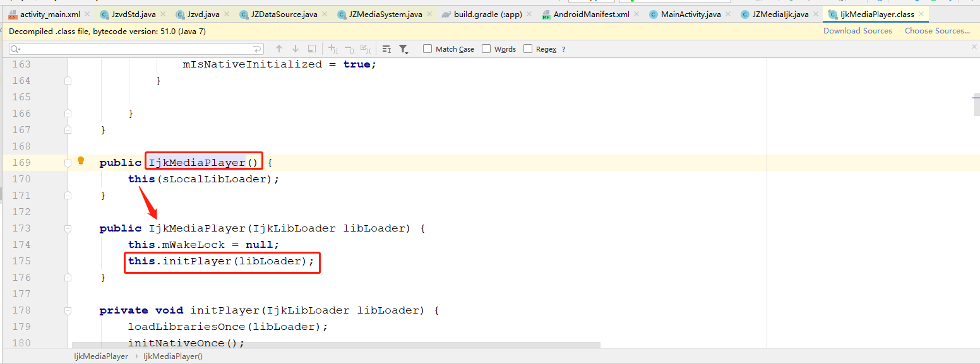
Task: Close the JzvdStd.java tab
Action: [x=163, y=14]
